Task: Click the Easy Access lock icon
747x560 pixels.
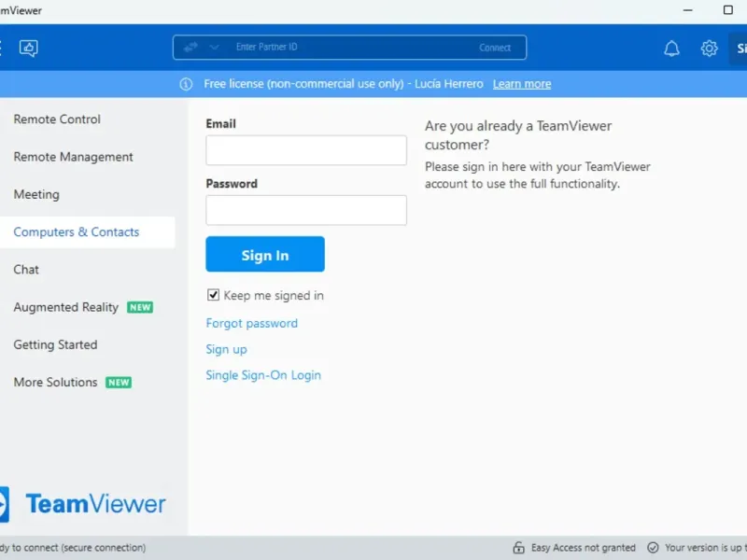Action: 518,548
